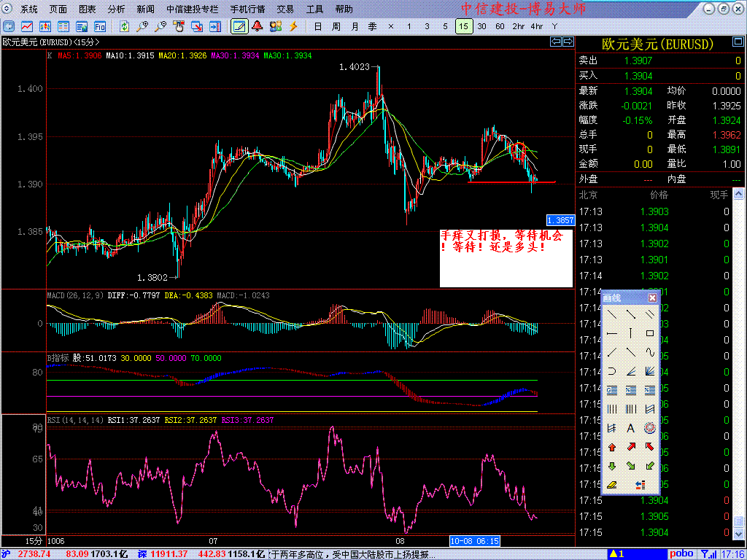Select the vertical line drawing tool
This screenshot has width=747, height=560.
coord(631,333)
